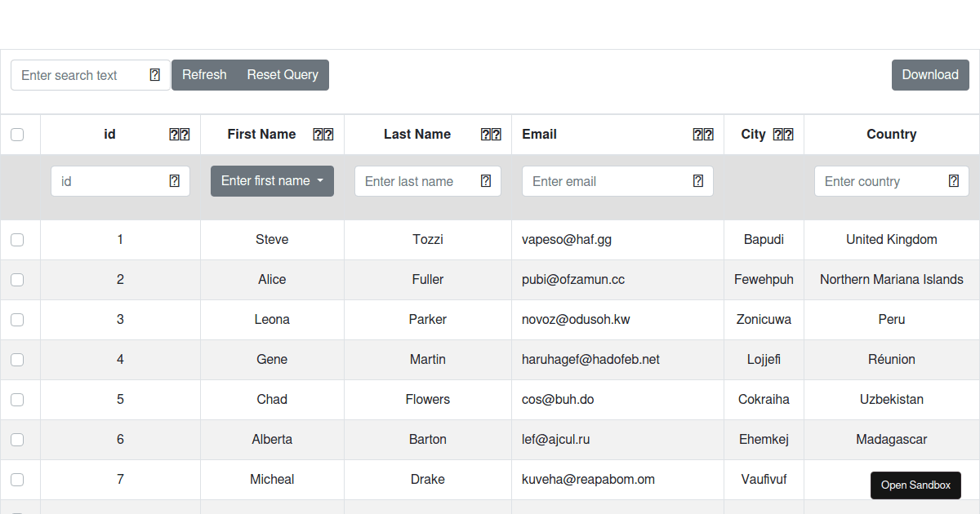Click the clear icon in the search text box
This screenshot has height=514, width=980.
point(155,74)
